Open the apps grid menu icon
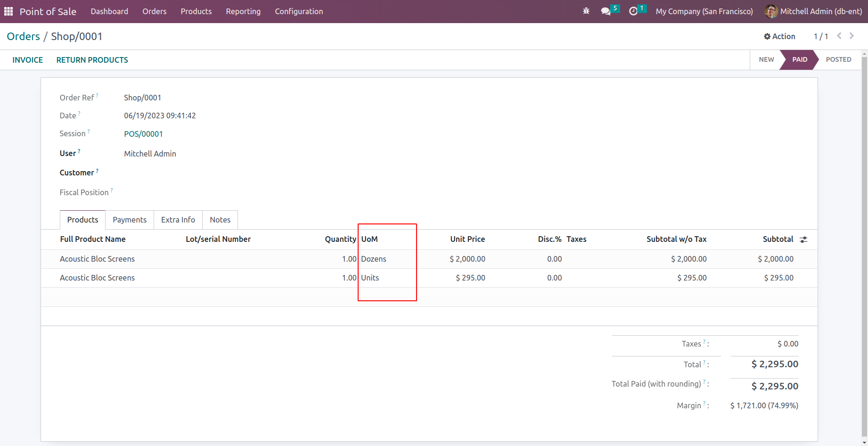 [8, 11]
